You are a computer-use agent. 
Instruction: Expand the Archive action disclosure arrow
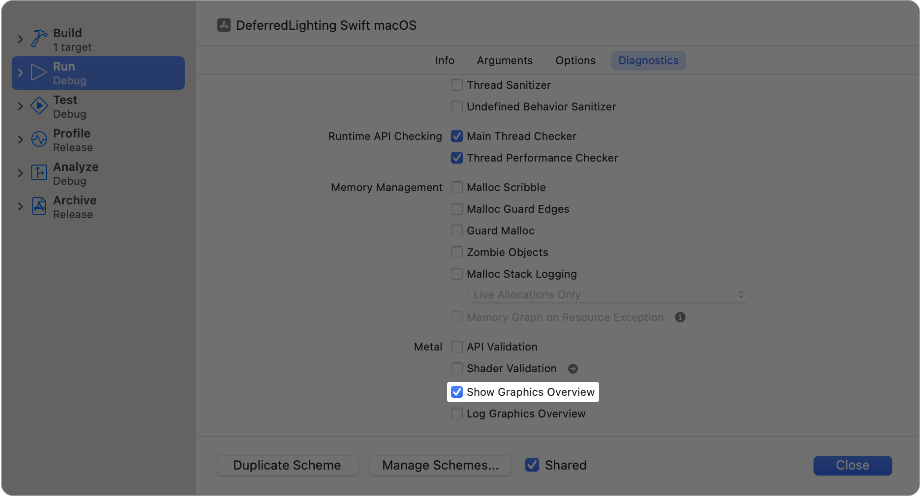click(19, 207)
